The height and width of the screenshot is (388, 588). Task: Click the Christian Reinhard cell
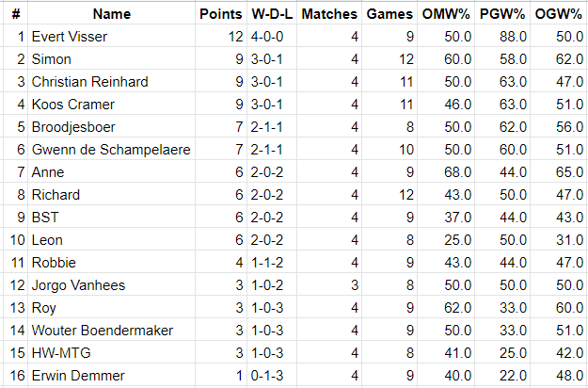(x=111, y=81)
